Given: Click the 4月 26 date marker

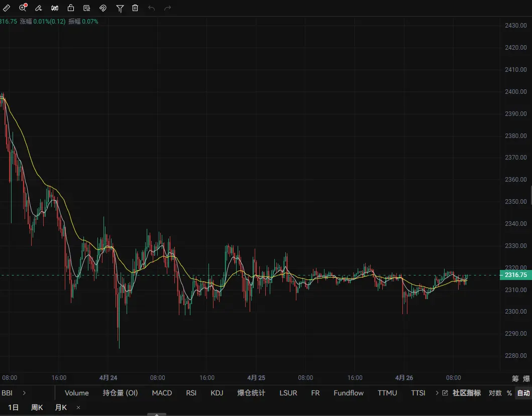Looking at the screenshot, I should point(404,378).
